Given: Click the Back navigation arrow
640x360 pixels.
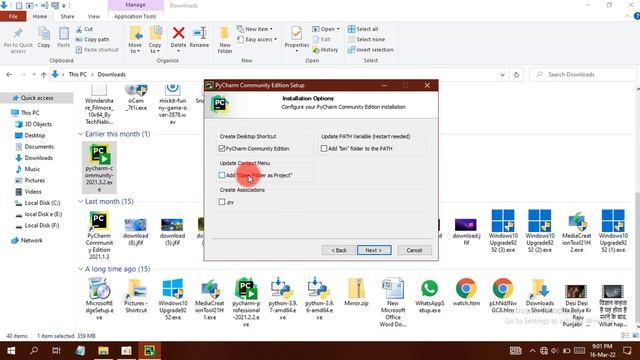Looking at the screenshot, I should 9,75.
